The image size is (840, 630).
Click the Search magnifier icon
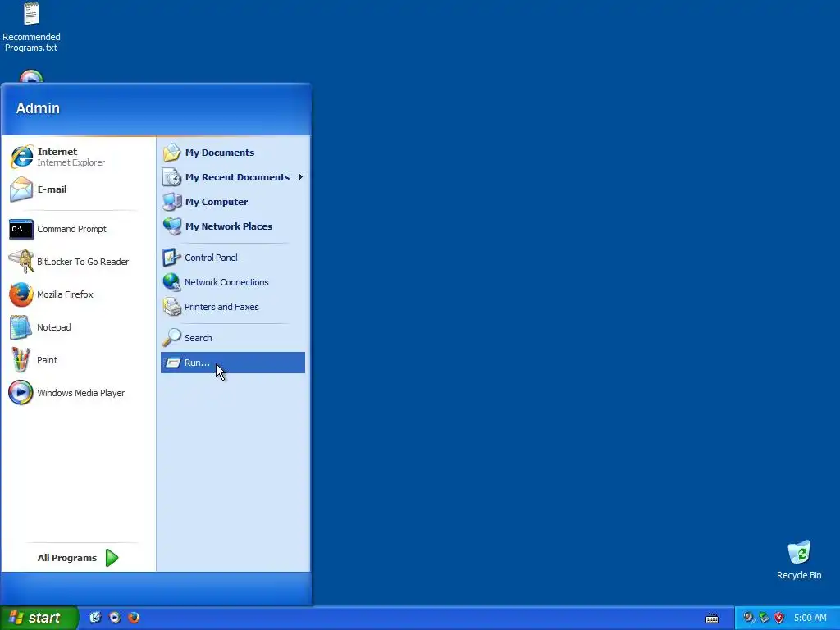(x=172, y=337)
